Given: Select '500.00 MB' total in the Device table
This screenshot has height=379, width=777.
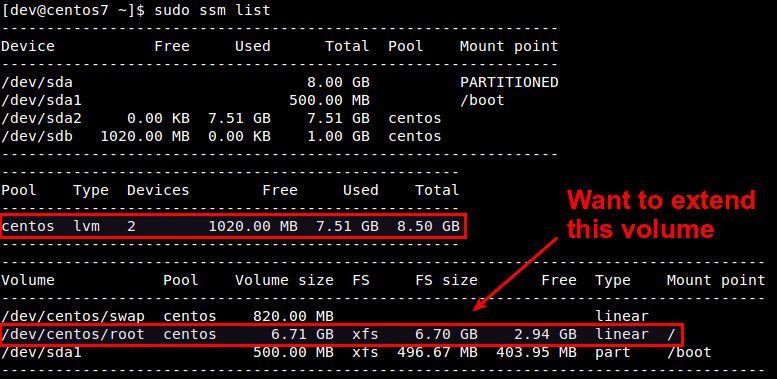Looking at the screenshot, I should [x=330, y=100].
